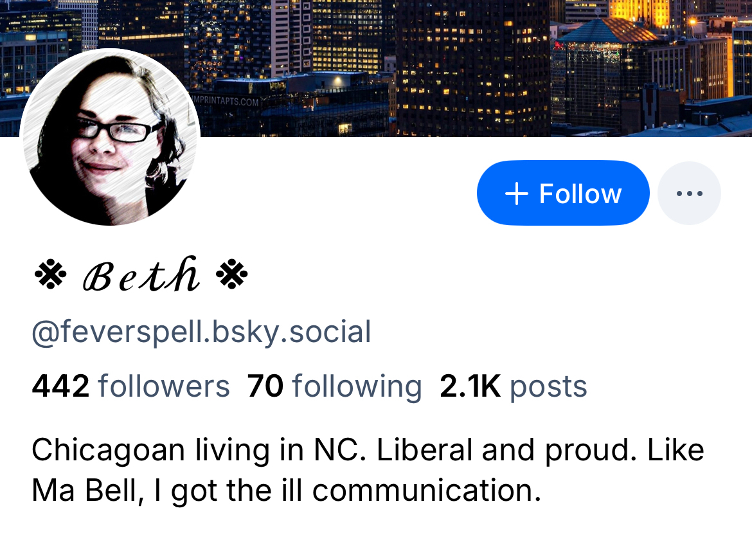Open the 442 followers list
This screenshot has height=560, width=752.
click(x=130, y=386)
